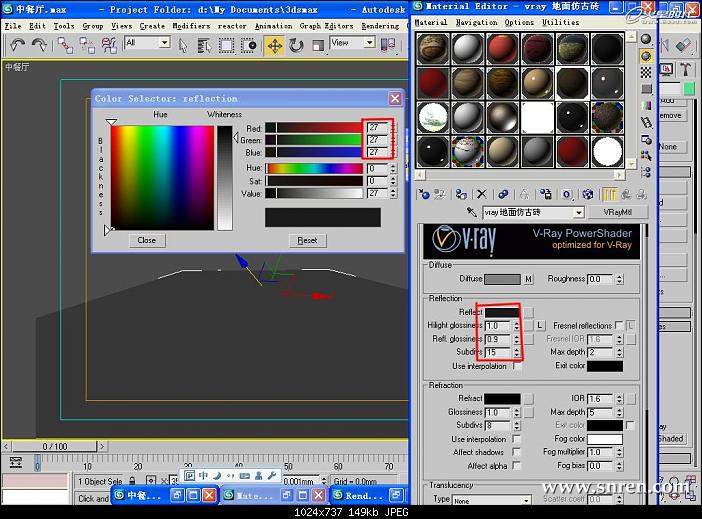Viewport: 702px width, 519px height.
Task: Click the Reset button in Color Selector
Action: coord(307,240)
